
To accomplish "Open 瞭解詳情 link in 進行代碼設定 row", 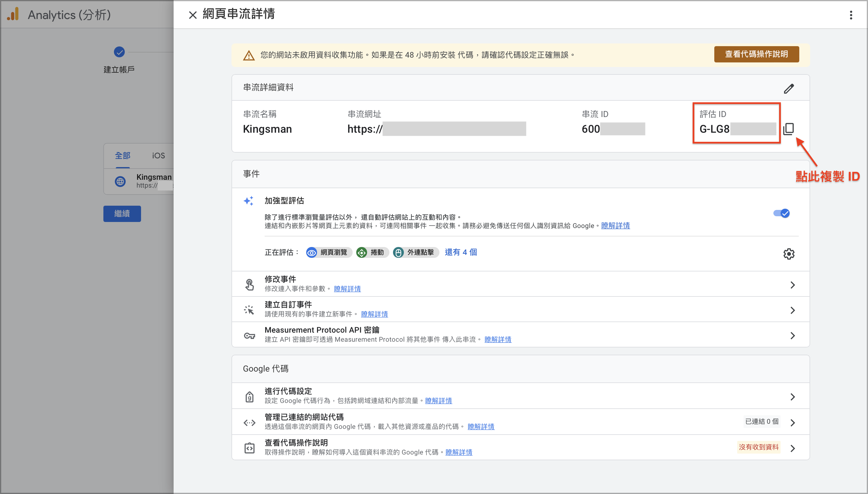I will click(439, 401).
